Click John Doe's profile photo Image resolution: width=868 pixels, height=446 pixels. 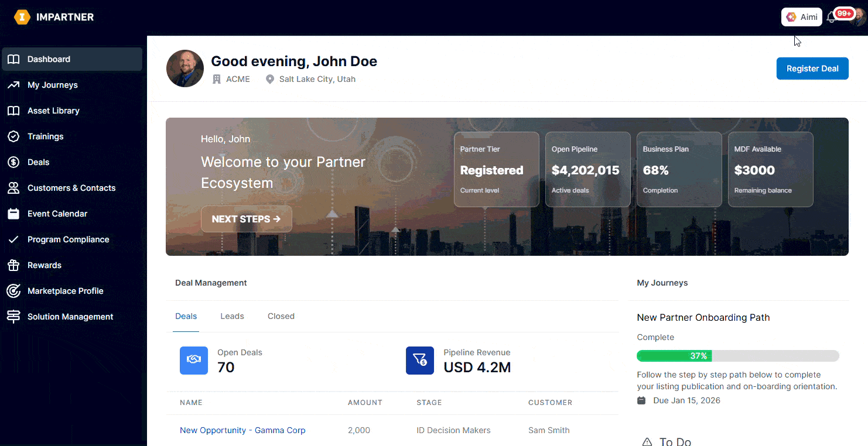point(185,68)
